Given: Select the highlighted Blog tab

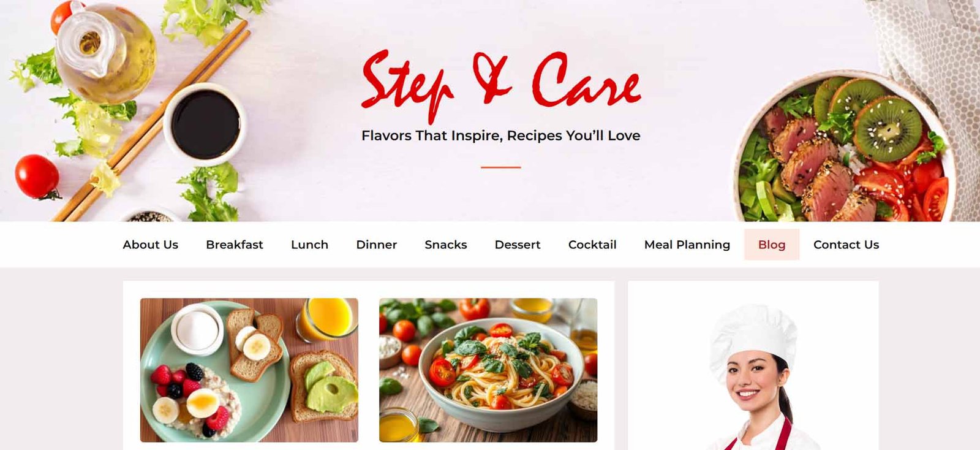Looking at the screenshot, I should click(x=772, y=245).
